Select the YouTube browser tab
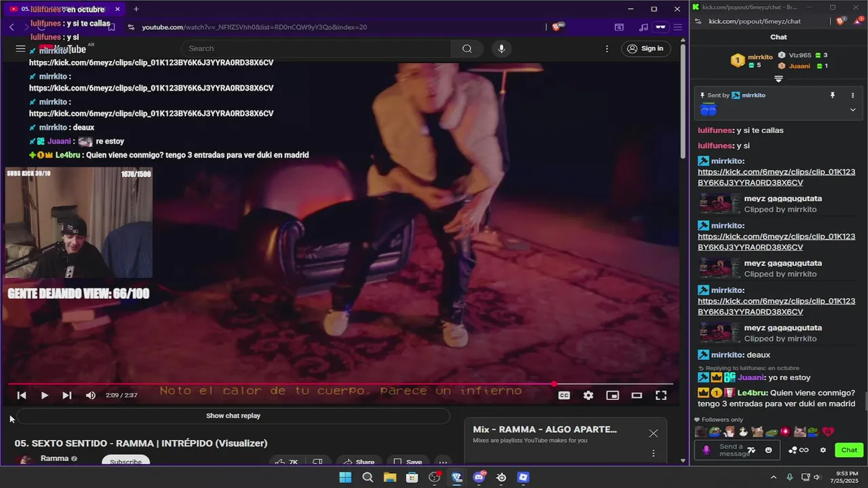The height and width of the screenshot is (488, 868). click(64, 9)
